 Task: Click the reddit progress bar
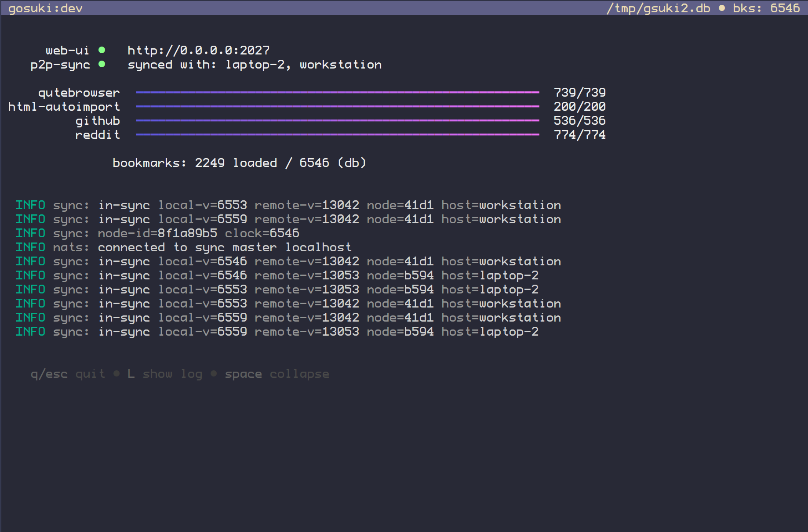click(x=337, y=134)
